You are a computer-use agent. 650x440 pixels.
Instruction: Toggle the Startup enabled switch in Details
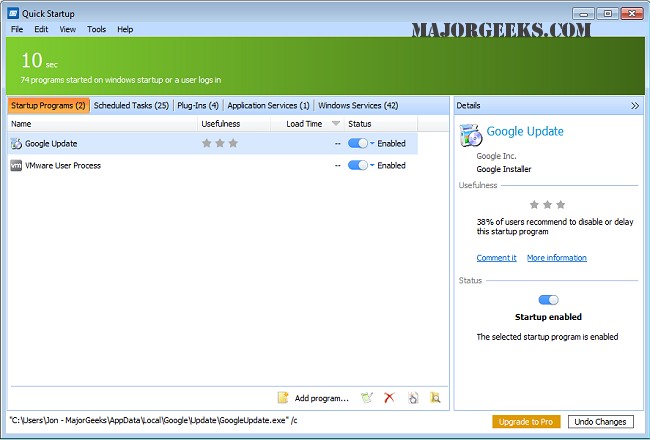tap(548, 299)
